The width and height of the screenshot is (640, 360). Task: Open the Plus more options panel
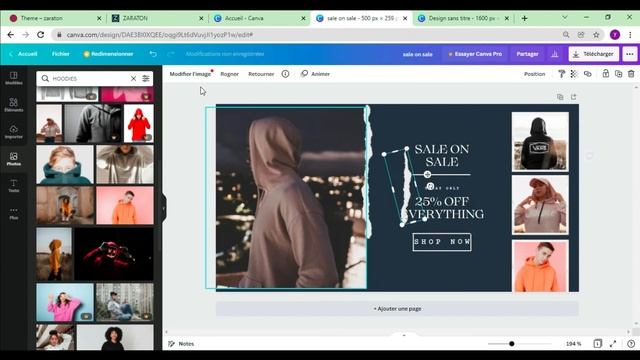[x=13, y=213]
